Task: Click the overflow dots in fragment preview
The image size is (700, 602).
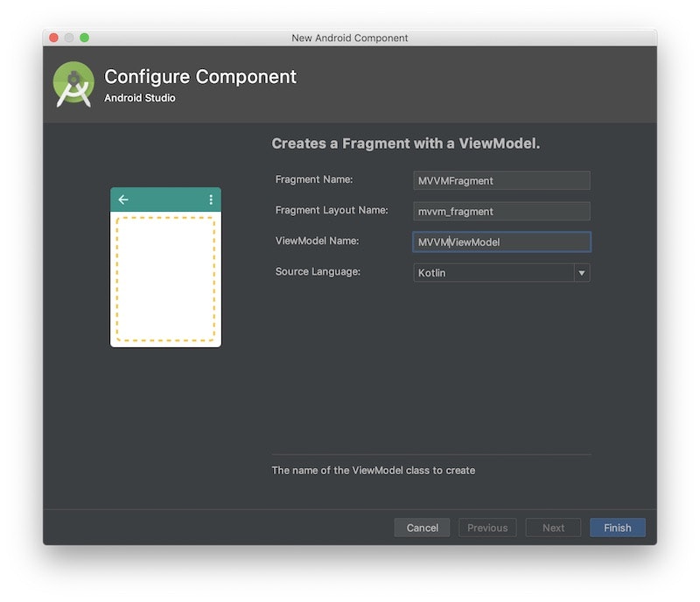Action: pos(211,199)
